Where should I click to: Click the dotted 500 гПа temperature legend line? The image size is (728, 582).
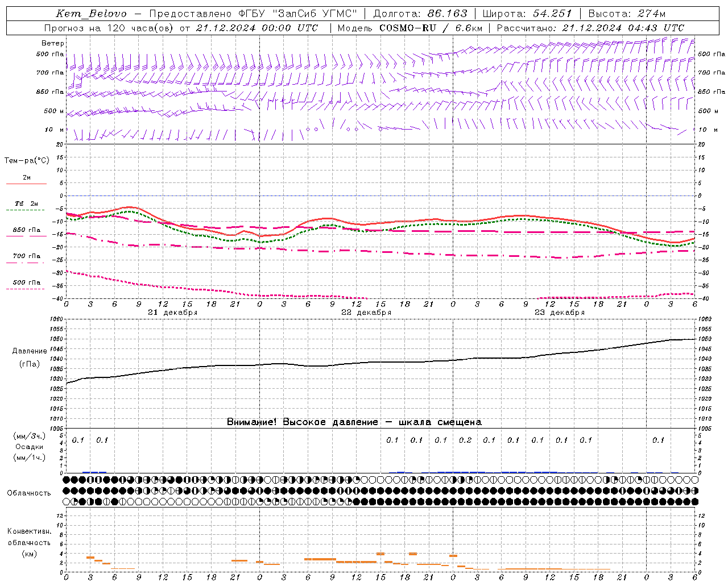[x=25, y=289]
